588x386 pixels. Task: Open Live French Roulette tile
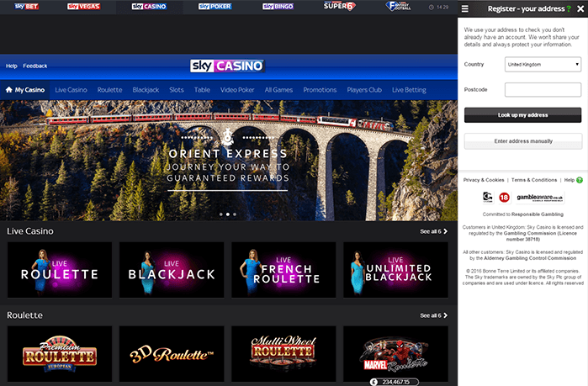[x=283, y=270]
